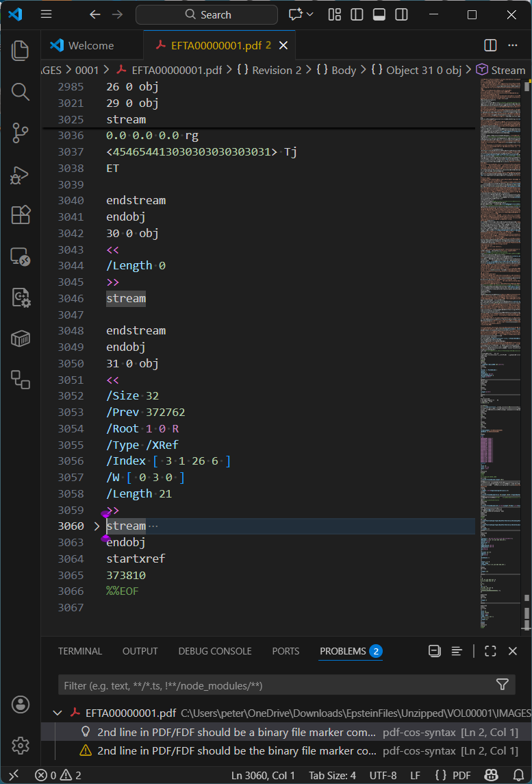The image size is (532, 784).
Task: Click Ln 3060, Col 1 in status bar
Action: pos(263,776)
